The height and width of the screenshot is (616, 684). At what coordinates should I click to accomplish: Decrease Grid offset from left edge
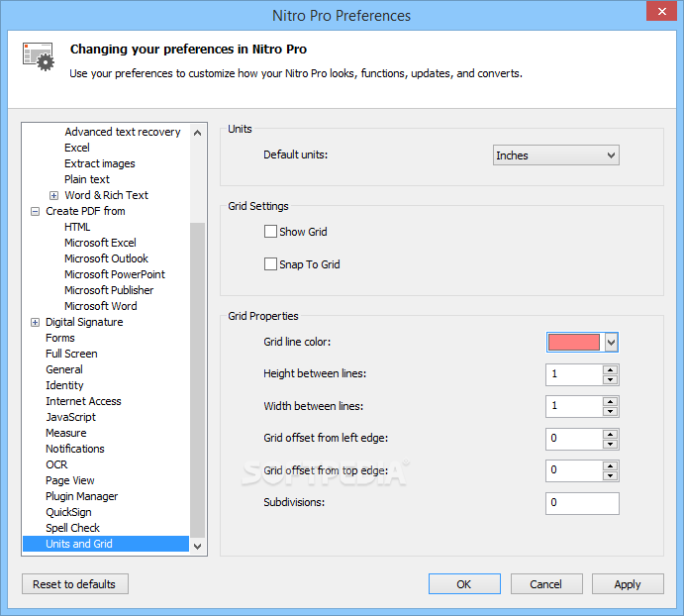[611, 444]
